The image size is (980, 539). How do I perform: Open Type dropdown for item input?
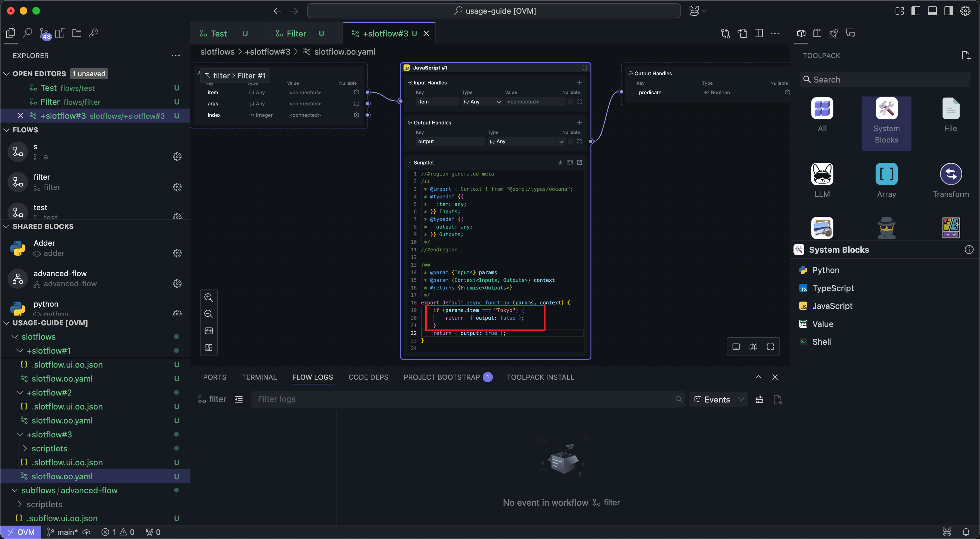tap(482, 102)
